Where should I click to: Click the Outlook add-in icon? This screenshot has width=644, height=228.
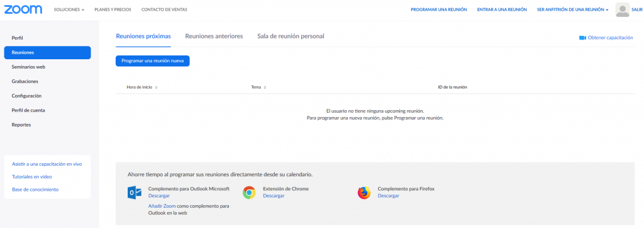coord(135,192)
